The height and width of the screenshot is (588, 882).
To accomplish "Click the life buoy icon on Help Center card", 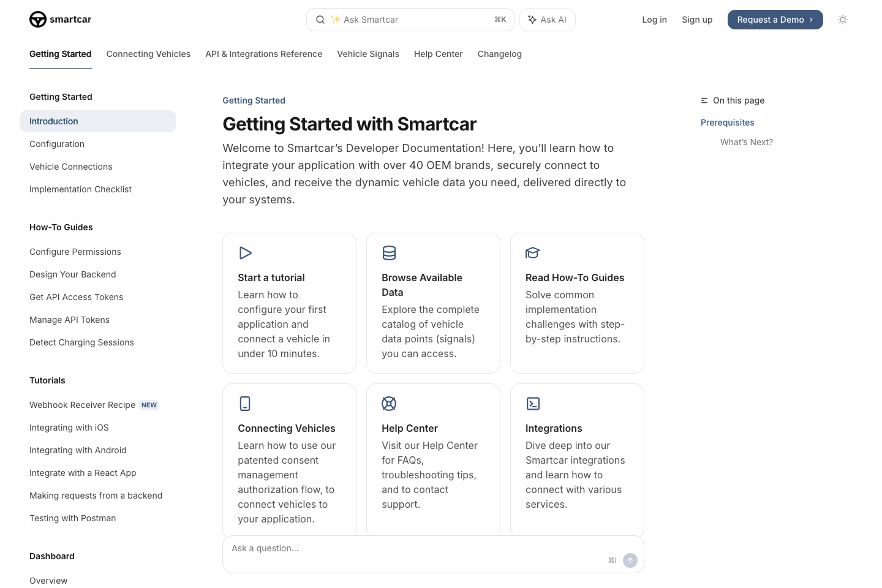I will 389,404.
